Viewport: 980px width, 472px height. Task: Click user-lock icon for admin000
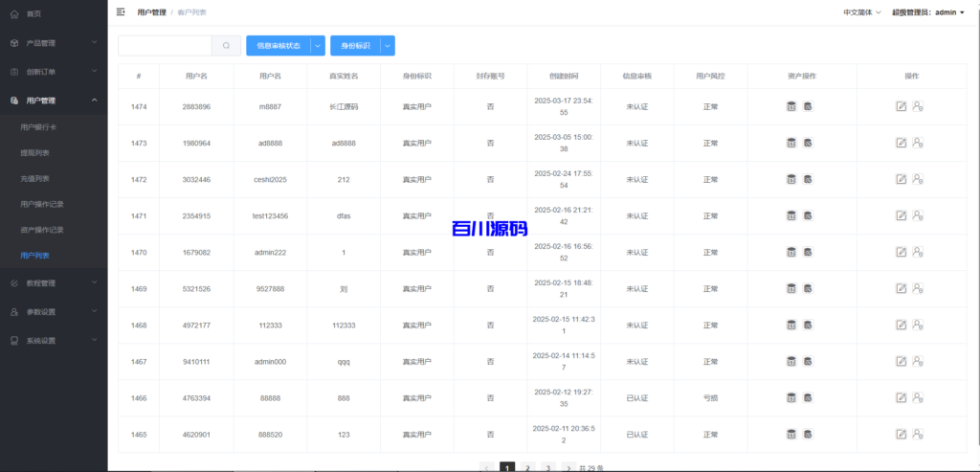click(918, 361)
